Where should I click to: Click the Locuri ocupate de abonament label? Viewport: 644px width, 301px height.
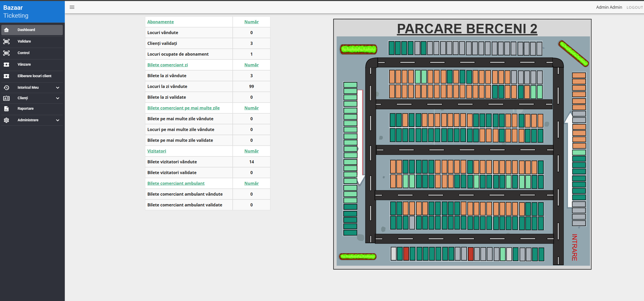(x=178, y=54)
